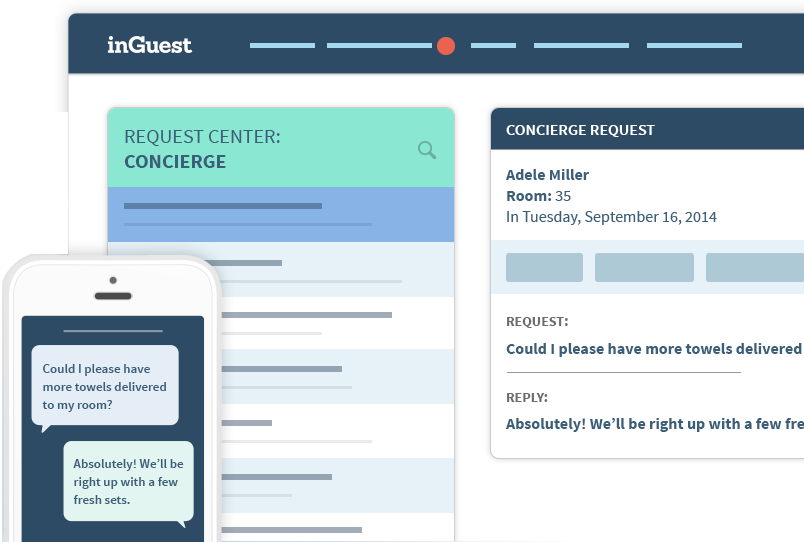Select the highlighted blue request row

[281, 214]
